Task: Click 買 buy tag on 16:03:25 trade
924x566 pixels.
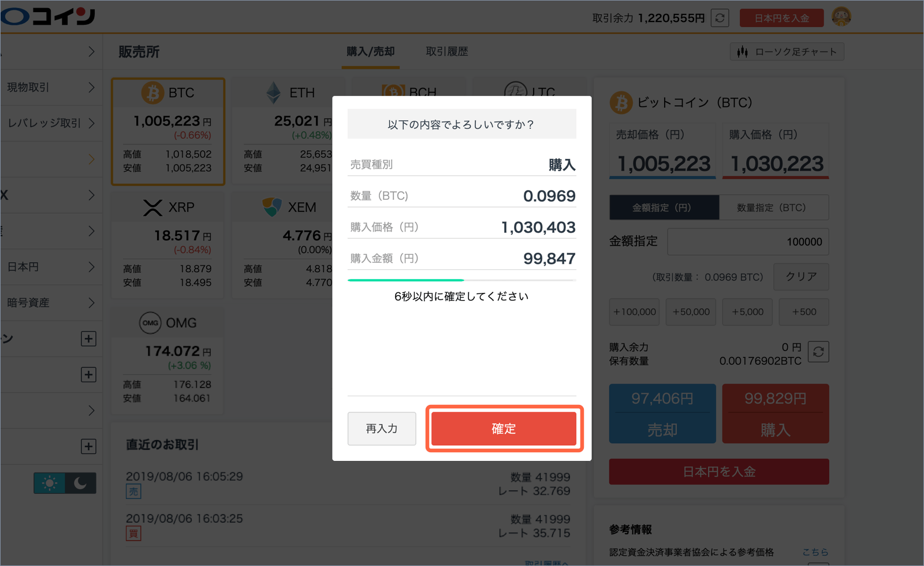Action: point(133,534)
